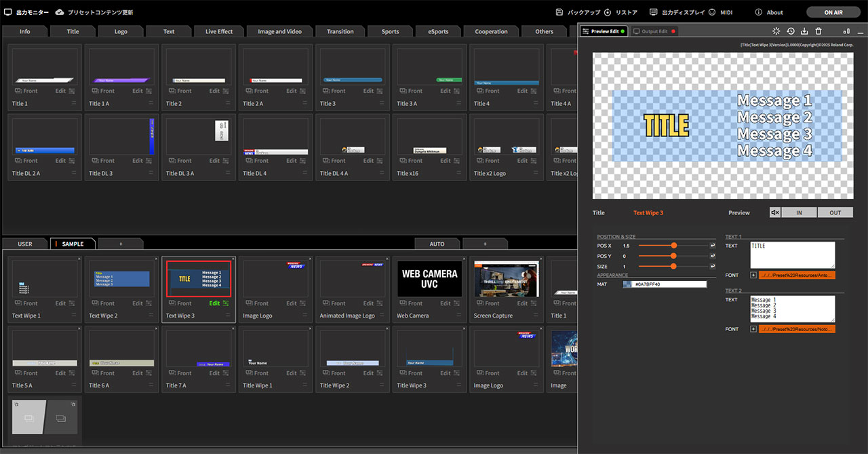This screenshot has width=868, height=454.
Task: Toggle the ON AIR switch
Action: [833, 12]
